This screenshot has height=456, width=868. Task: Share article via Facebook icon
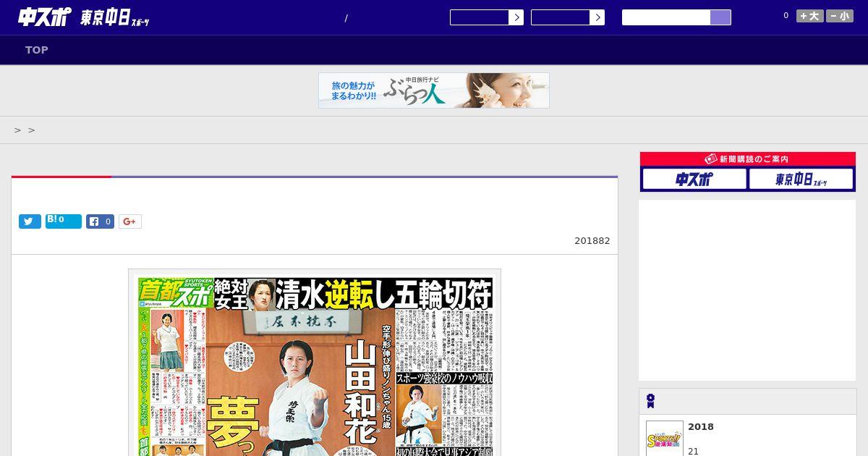tap(101, 221)
